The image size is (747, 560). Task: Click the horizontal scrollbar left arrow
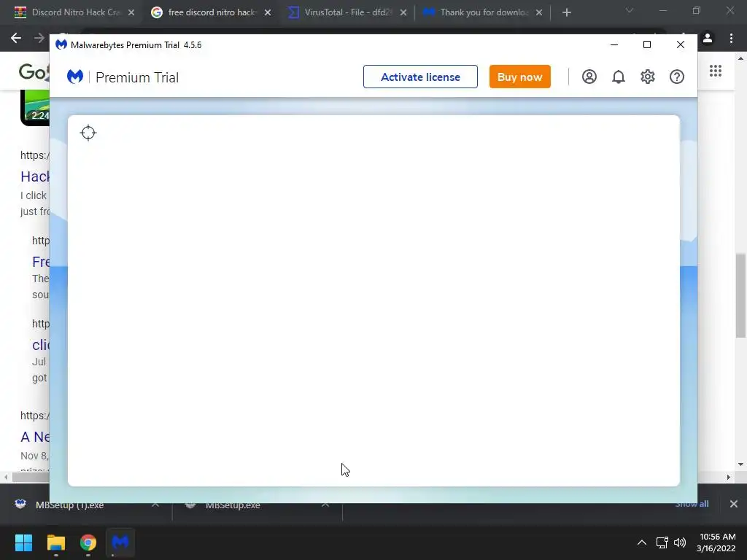[6, 477]
